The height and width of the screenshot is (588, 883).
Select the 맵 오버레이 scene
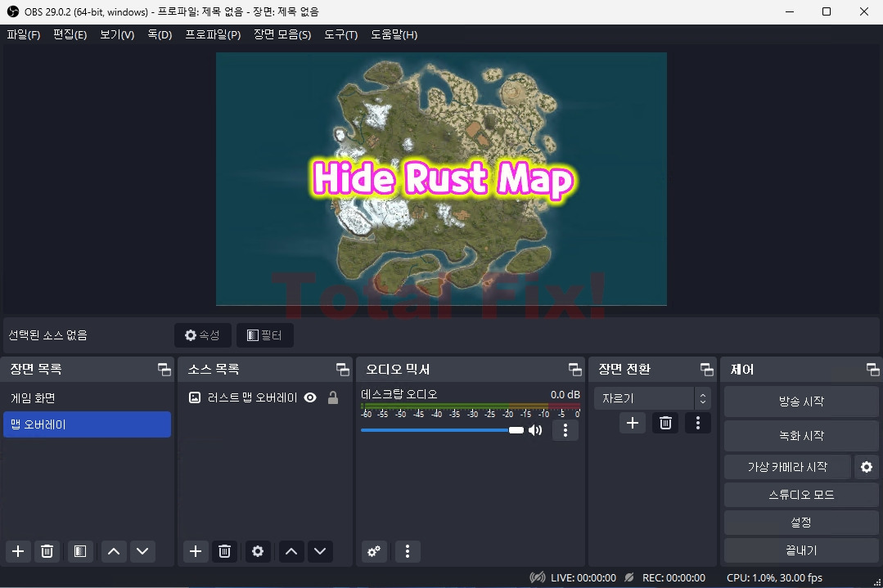coord(88,424)
